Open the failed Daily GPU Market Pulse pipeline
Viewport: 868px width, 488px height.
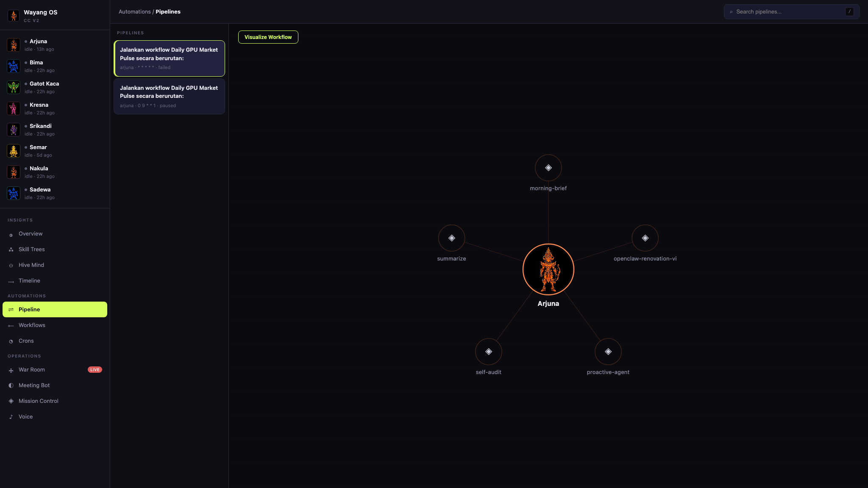point(169,58)
